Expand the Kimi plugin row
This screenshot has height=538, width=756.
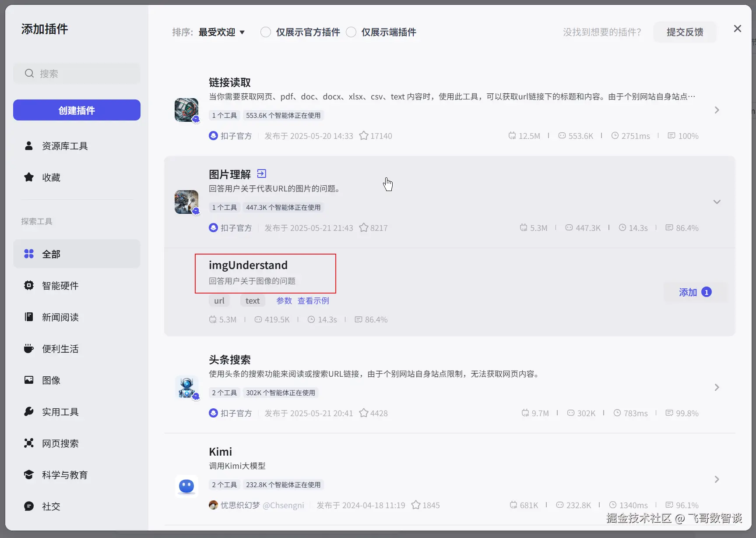[717, 479]
